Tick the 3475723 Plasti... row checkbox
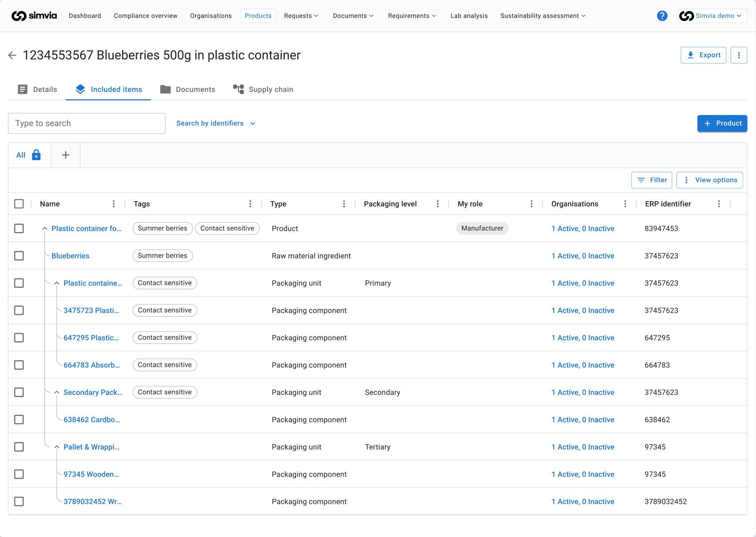Screen dimensions: 756x537 pyautogui.click(x=19, y=310)
